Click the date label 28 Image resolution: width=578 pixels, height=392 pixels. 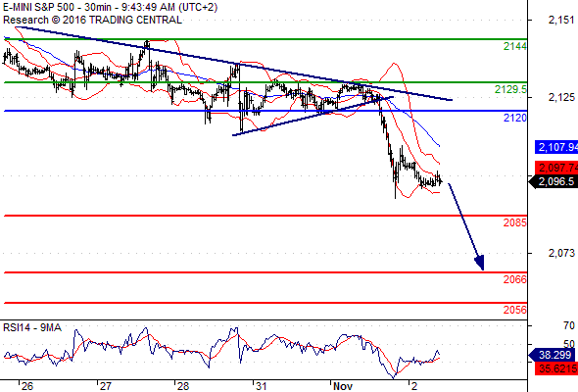pyautogui.click(x=183, y=386)
